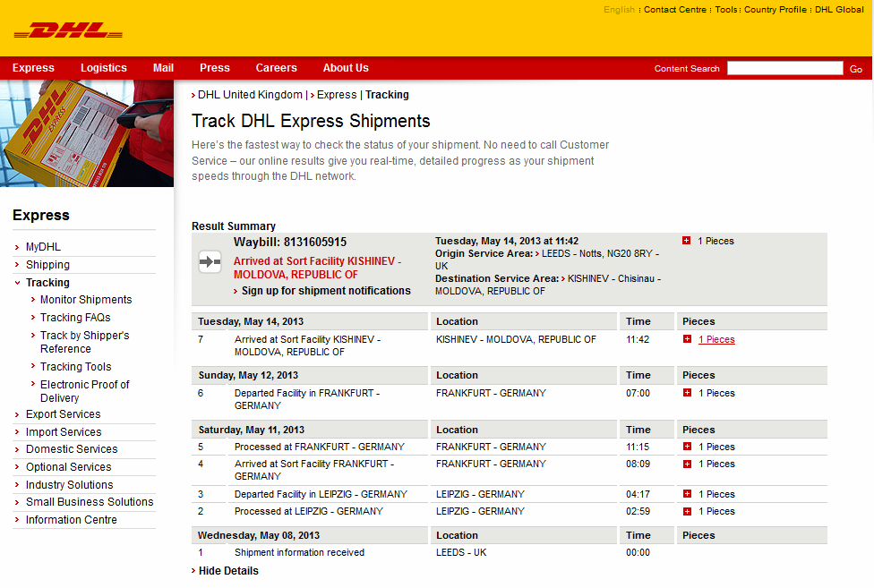The image size is (874, 588).
Task: Click the 'Wednesday, May 08, 2013' date header
Action: click(x=259, y=535)
